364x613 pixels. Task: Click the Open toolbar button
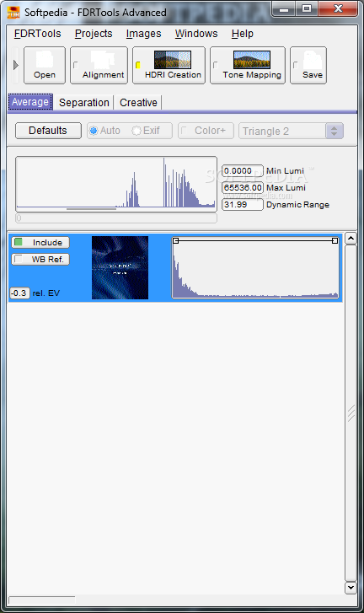45,65
